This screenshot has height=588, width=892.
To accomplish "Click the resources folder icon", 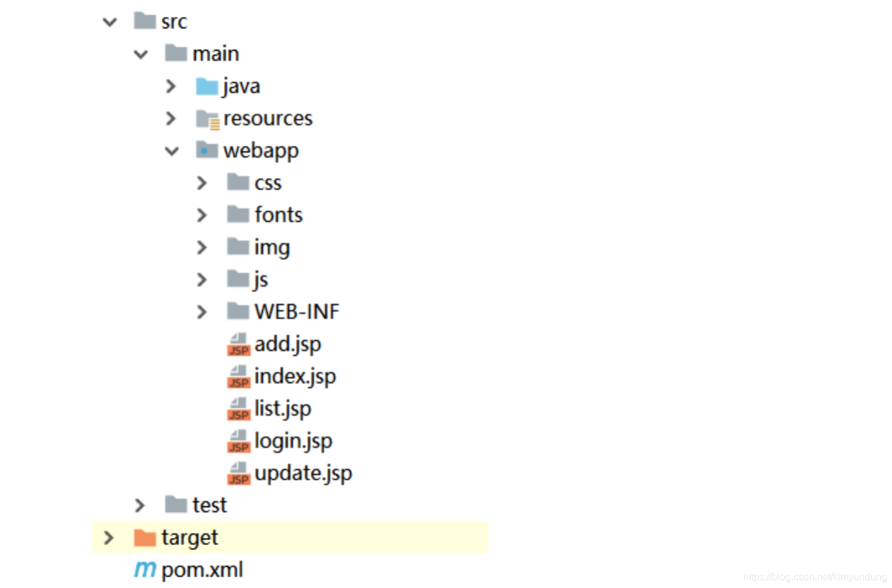I will coord(208,119).
